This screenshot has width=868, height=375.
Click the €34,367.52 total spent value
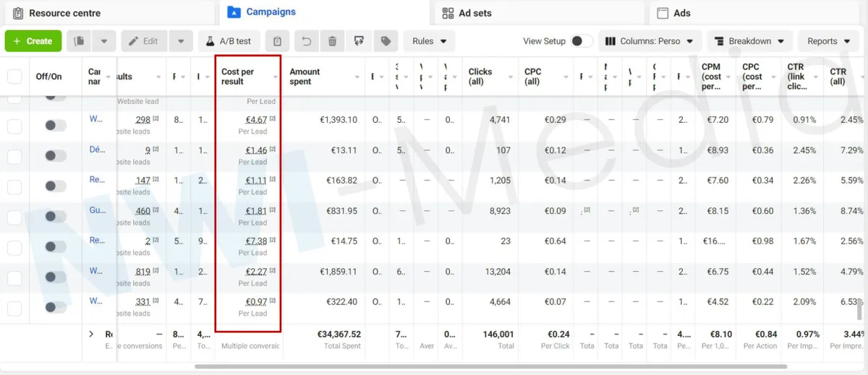click(x=339, y=335)
